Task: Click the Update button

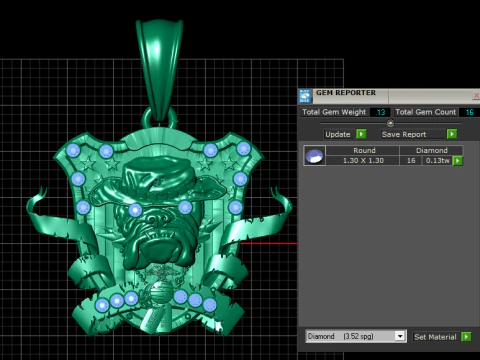Action: point(338,134)
